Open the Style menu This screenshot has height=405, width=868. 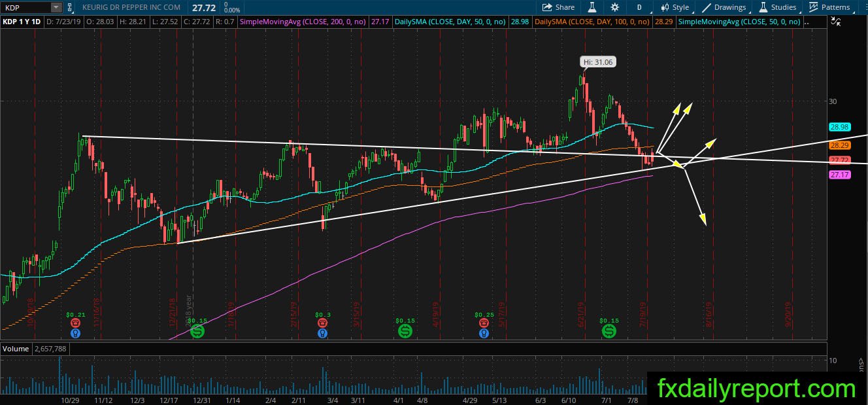pyautogui.click(x=675, y=7)
